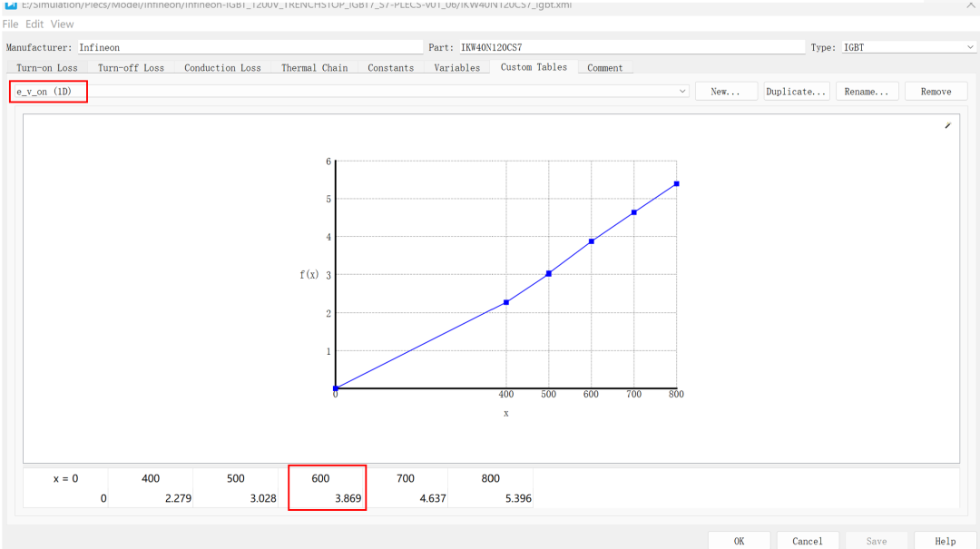Click the data point at x=500 on graph
The width and height of the screenshot is (980, 549).
(x=549, y=273)
